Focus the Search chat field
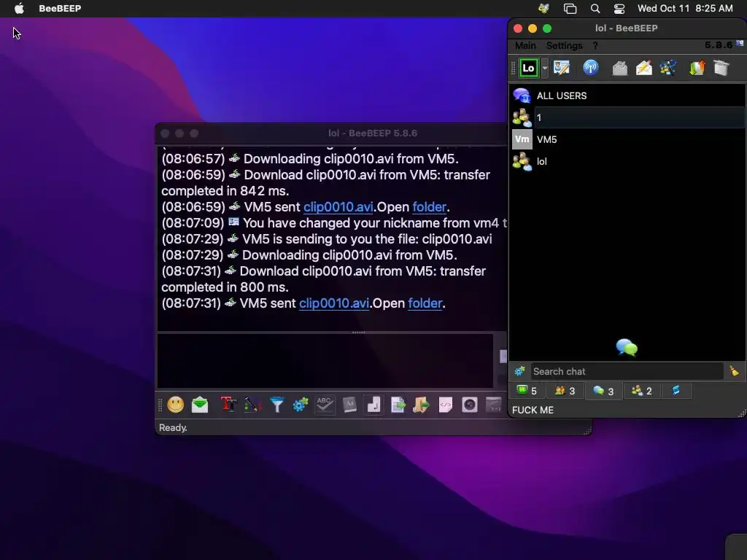The image size is (747, 560). [627, 371]
